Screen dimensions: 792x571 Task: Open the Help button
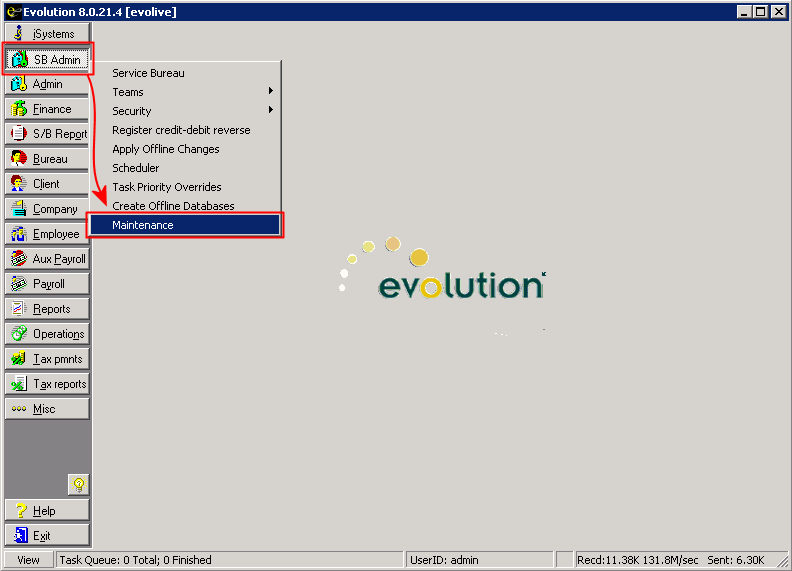(47, 511)
